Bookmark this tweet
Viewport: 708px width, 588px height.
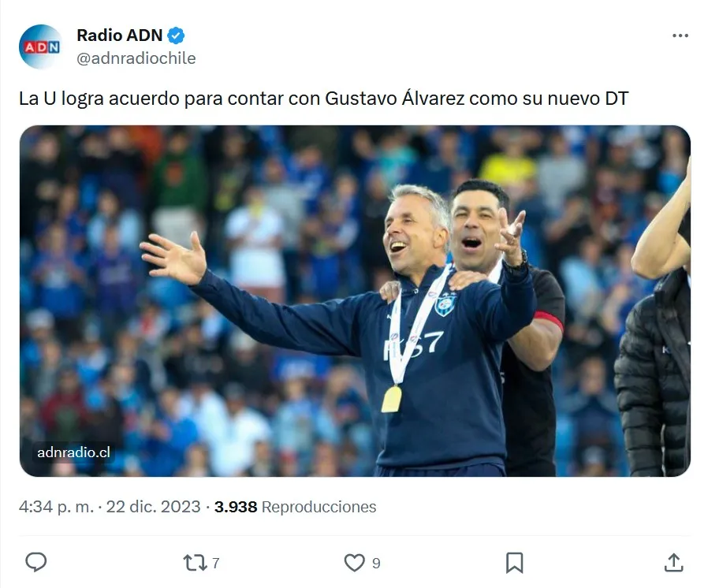(x=514, y=563)
